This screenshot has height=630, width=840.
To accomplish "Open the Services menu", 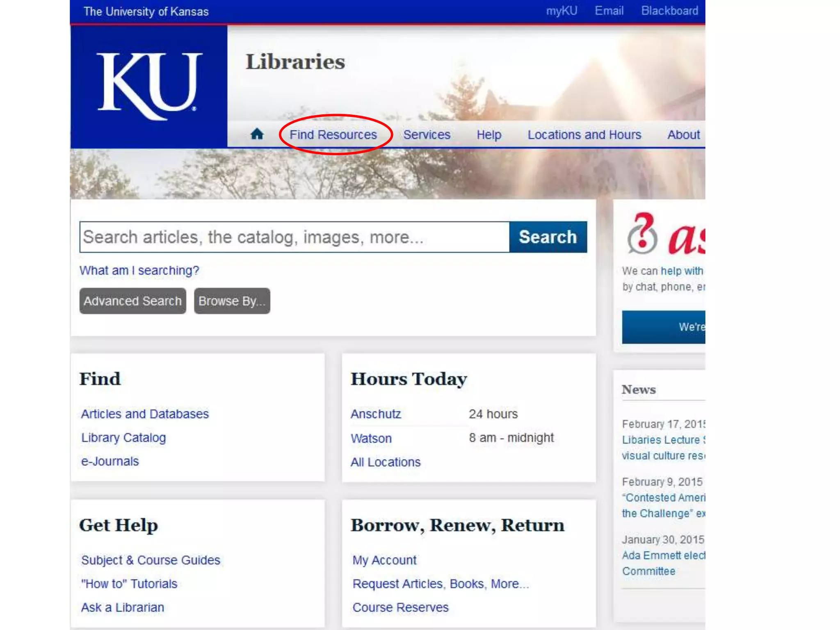I will (427, 135).
